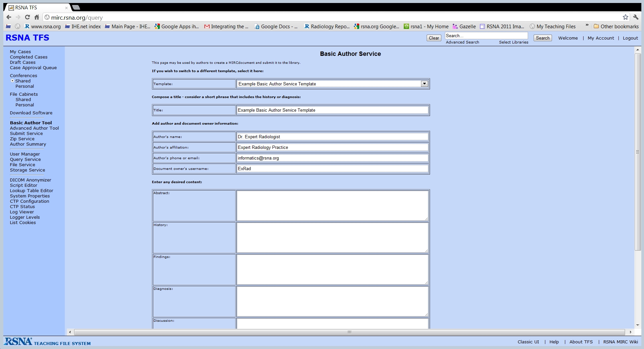The height and width of the screenshot is (349, 644).
Task: Reload the page with the refresh icon
Action: [28, 17]
